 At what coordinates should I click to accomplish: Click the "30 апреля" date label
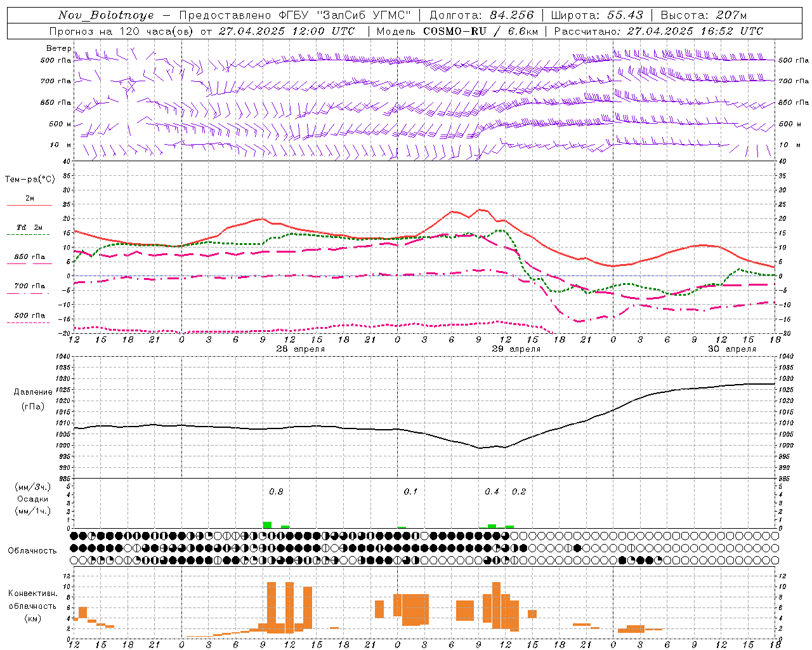732,349
